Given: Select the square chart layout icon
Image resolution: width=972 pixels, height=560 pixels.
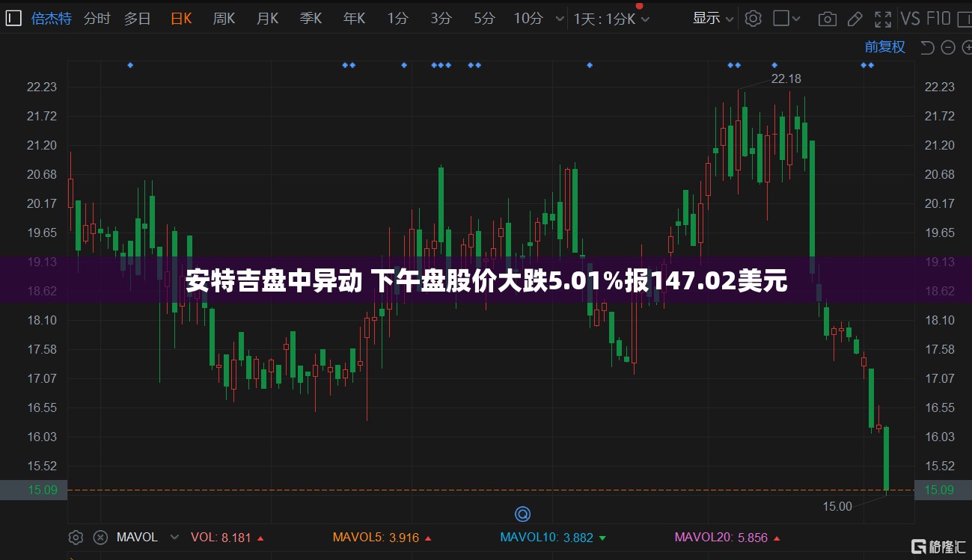Looking at the screenshot, I should tap(781, 18).
